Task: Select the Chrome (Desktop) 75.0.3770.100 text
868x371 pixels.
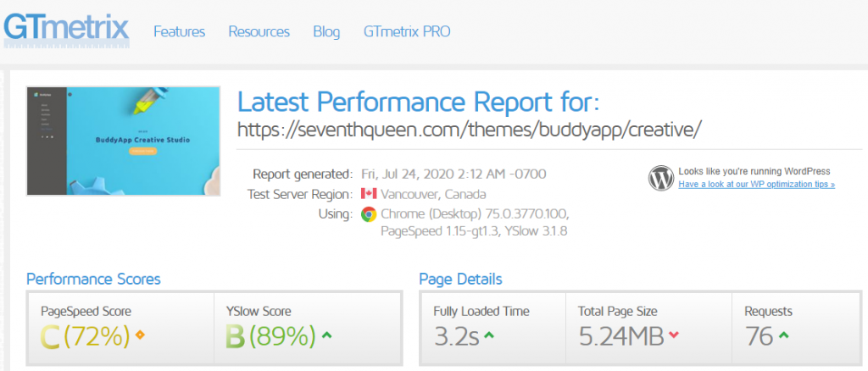Action: point(475,214)
